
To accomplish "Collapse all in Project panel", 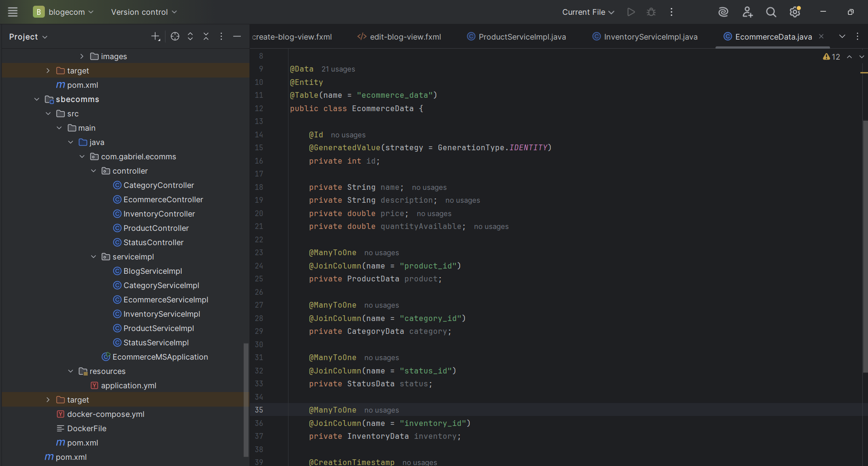I will tap(206, 37).
